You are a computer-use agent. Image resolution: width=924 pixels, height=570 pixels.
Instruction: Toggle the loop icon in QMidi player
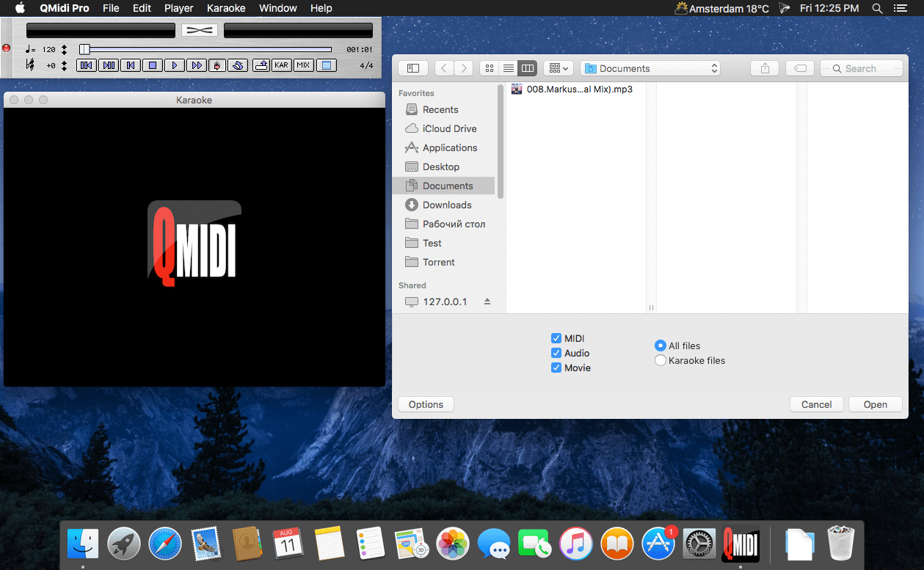coord(237,65)
